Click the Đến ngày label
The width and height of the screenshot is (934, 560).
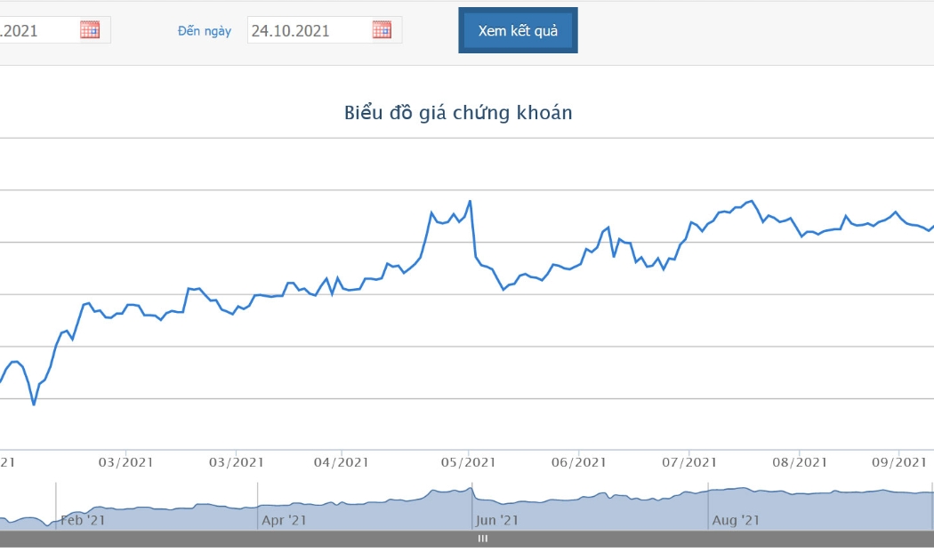point(205,31)
